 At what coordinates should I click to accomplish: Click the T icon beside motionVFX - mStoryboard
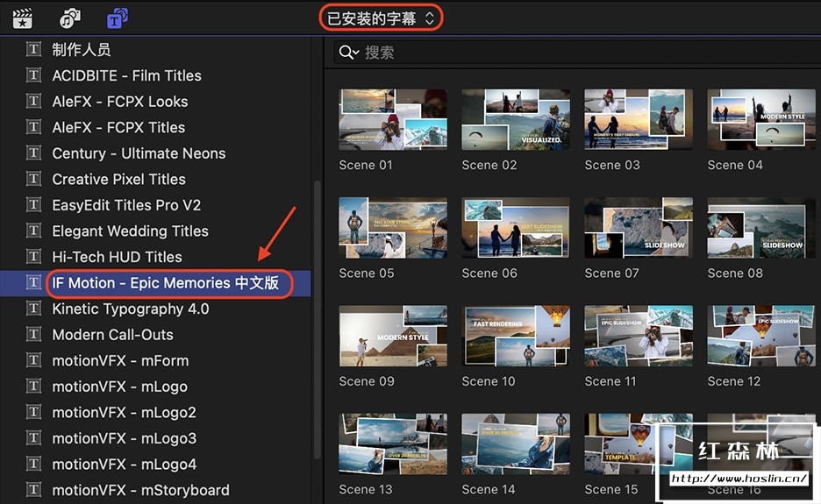click(x=33, y=489)
